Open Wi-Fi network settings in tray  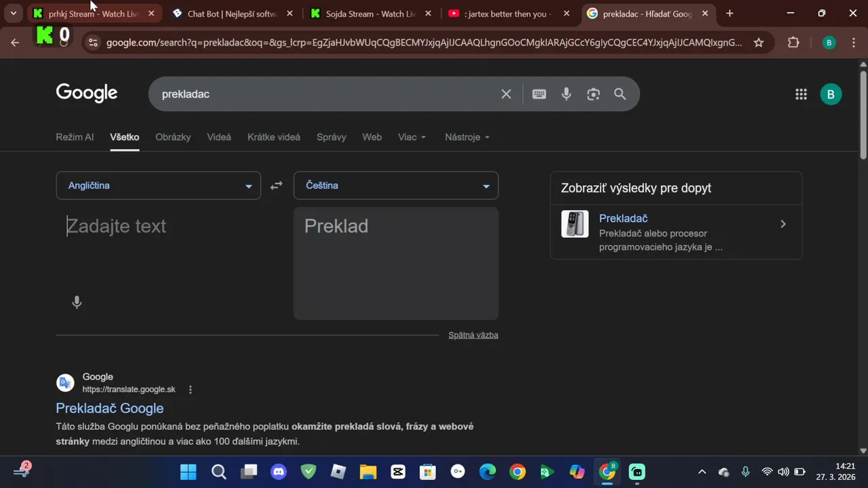pyautogui.click(x=767, y=472)
